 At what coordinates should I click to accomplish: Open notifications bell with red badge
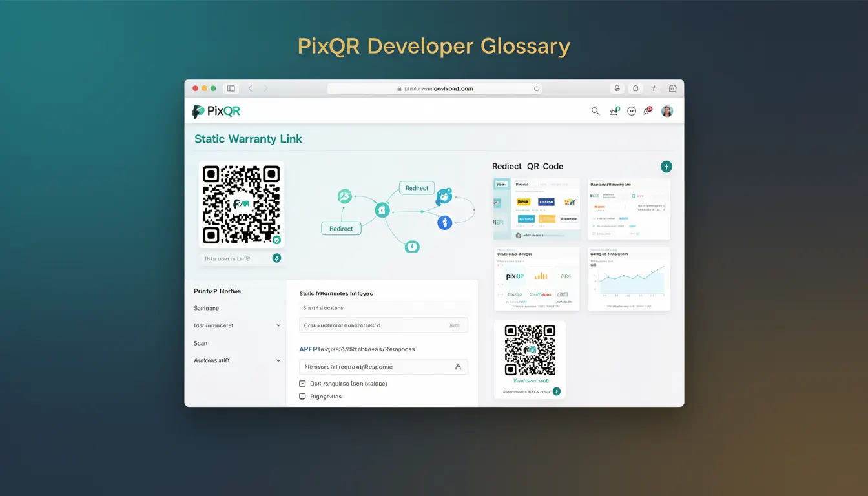pyautogui.click(x=647, y=110)
